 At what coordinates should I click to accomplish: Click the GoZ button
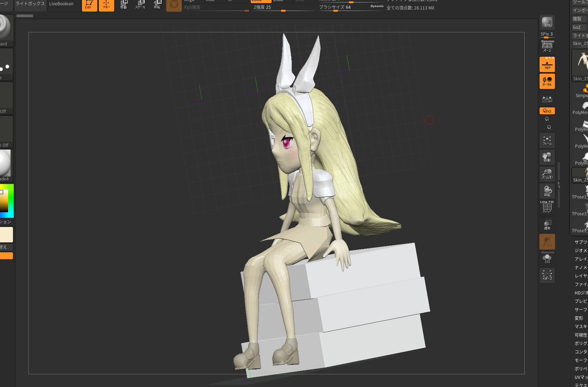579,27
